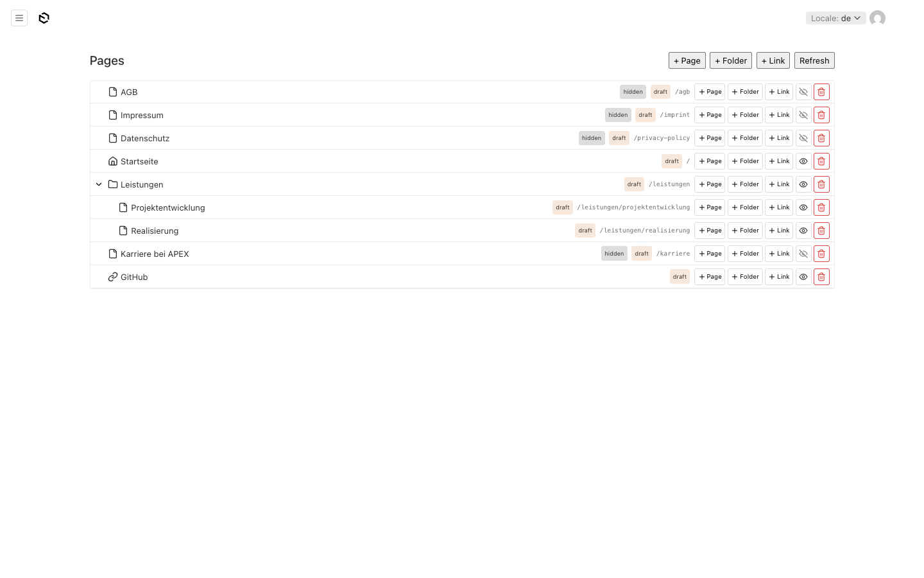Click the Refresh button
Image resolution: width=924 pixels, height=578 pixels.
pos(814,60)
